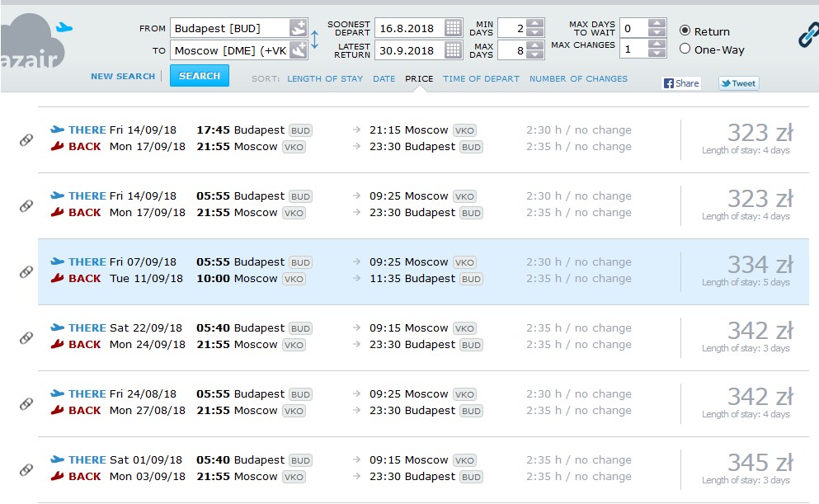This screenshot has width=819, height=504.
Task: Click blue plane icon of Fri 07/09/18 THERE
Action: (58, 261)
